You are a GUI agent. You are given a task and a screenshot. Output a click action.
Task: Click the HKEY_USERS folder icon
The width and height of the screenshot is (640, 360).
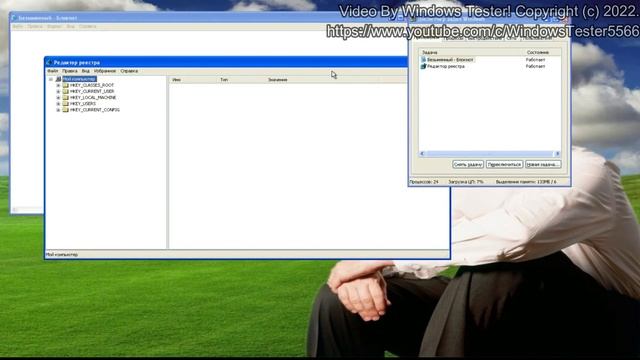(x=65, y=104)
